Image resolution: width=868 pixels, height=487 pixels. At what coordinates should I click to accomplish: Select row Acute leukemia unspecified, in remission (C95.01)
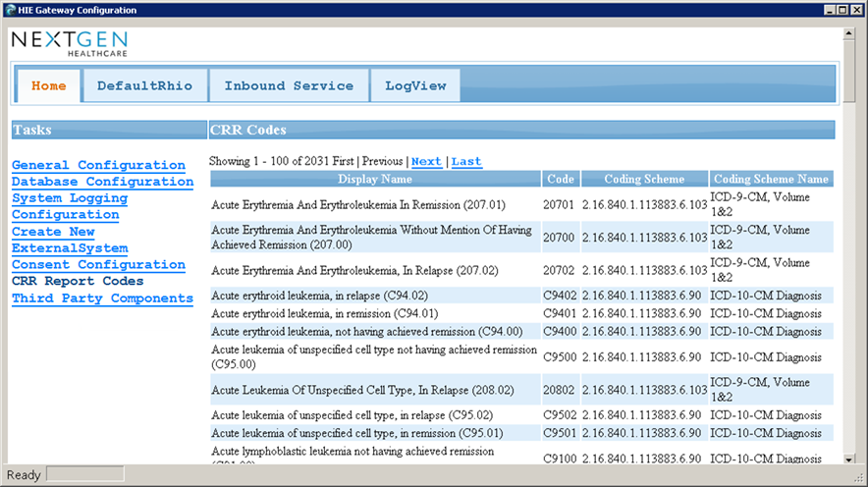point(522,433)
